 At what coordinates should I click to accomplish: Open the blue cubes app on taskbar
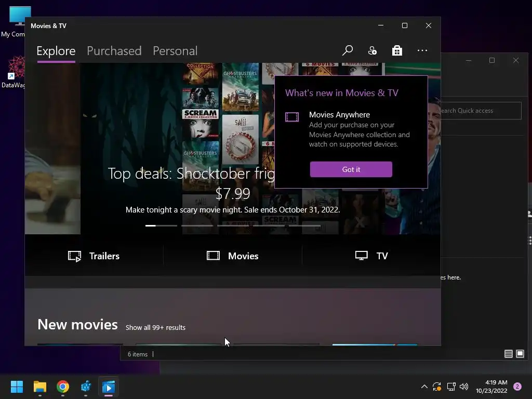(x=86, y=387)
